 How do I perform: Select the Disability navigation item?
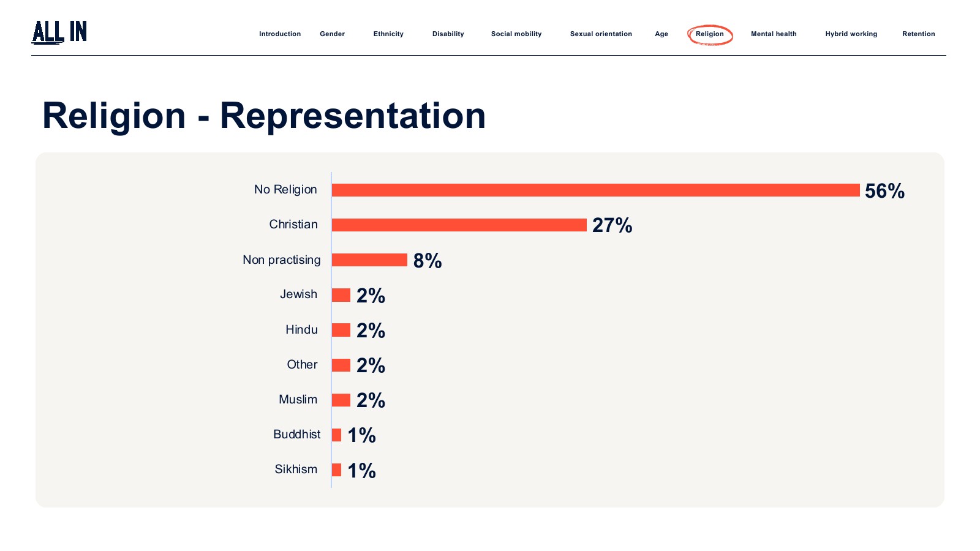coord(448,34)
